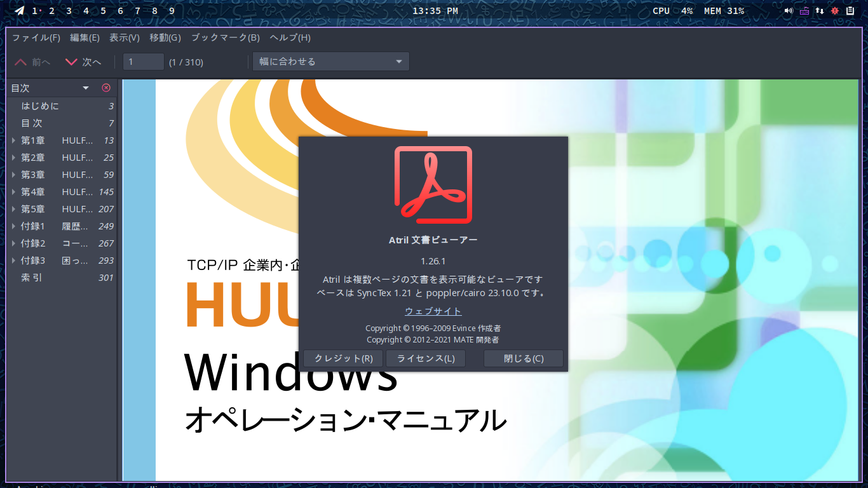Image resolution: width=868 pixels, height=488 pixels.
Task: Expand the 付録1 tree entry
Action: (14, 226)
